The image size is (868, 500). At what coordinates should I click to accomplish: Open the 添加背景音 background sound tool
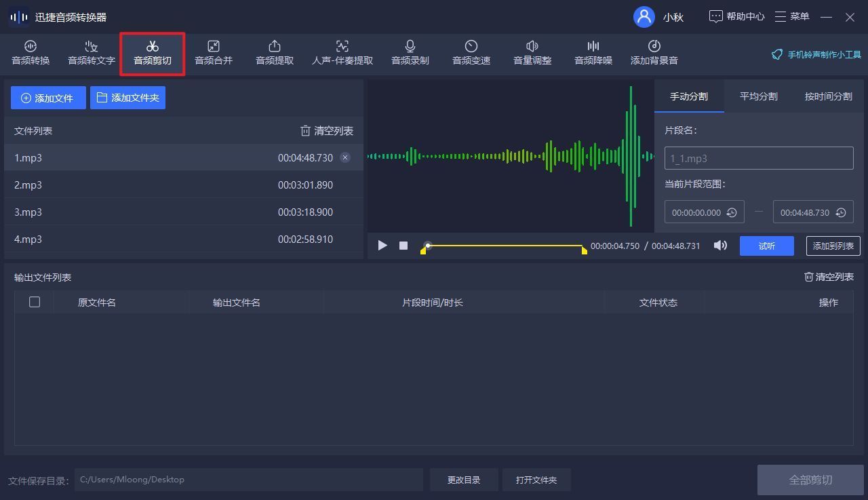coord(654,53)
